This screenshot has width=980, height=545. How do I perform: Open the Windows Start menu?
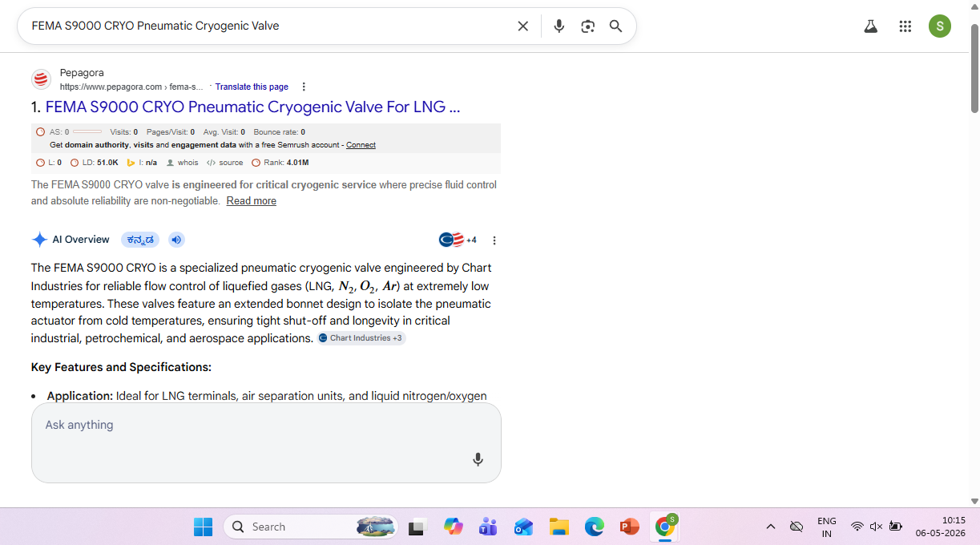[204, 527]
